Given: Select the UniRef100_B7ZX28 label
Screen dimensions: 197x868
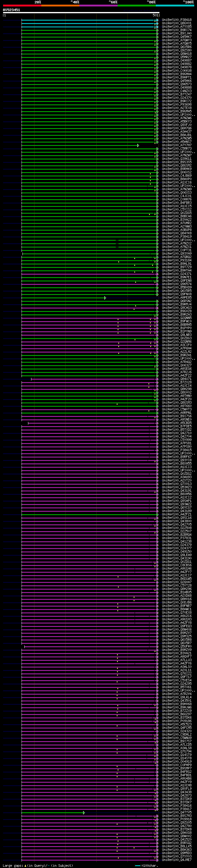Looking at the screenshot, I should point(177,382).
